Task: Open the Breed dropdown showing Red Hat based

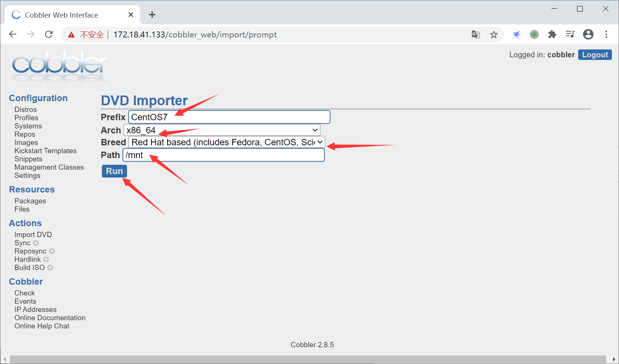Action: click(x=227, y=142)
